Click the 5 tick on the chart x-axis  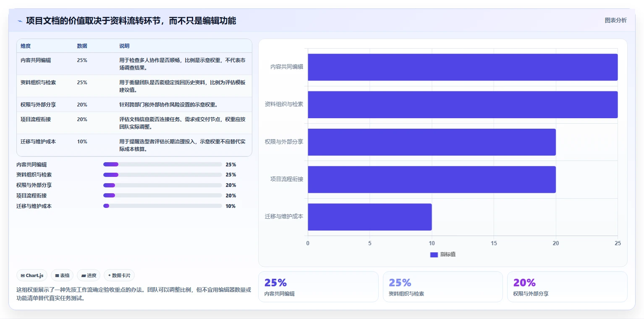[x=370, y=243]
